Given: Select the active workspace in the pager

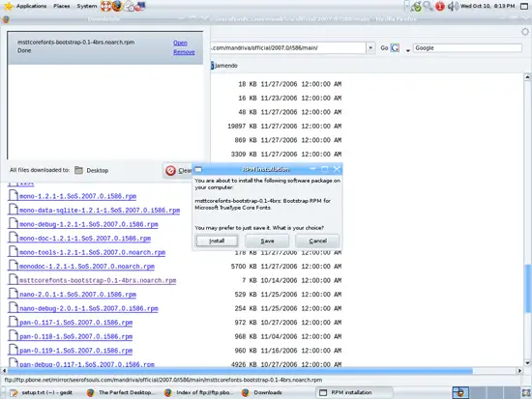Looking at the screenshot, I should [460, 392].
